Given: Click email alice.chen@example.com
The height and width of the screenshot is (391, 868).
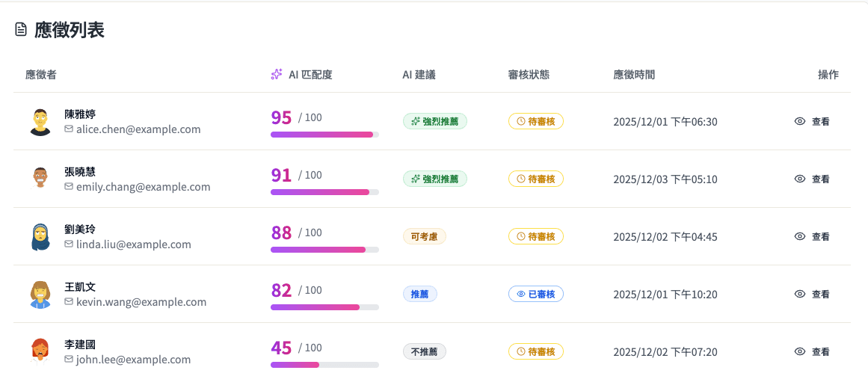Looking at the screenshot, I should (138, 129).
